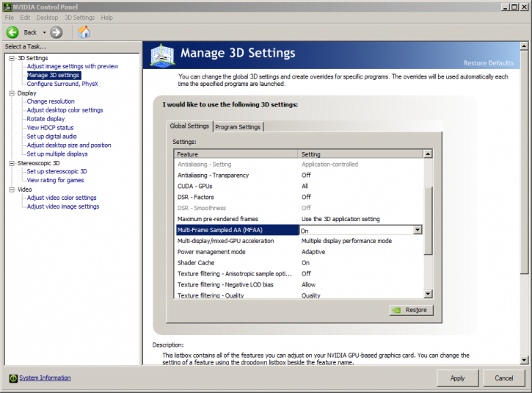Click the settings list vertical scrollbar
This screenshot has width=532, height=393.
point(428,220)
